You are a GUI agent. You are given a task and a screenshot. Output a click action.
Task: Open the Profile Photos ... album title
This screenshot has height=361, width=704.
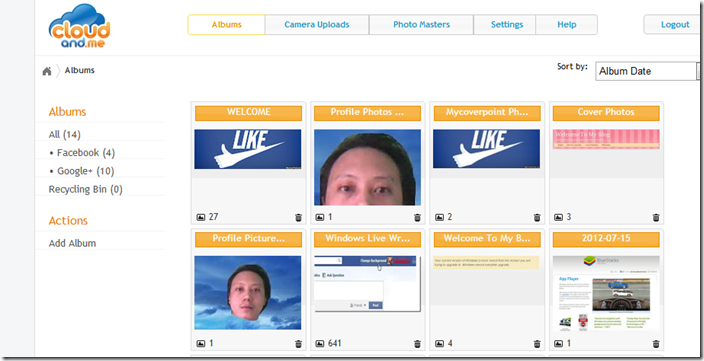367,113
